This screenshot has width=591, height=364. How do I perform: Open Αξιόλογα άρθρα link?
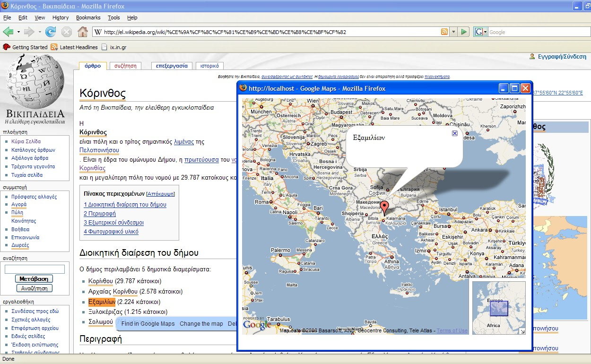click(30, 158)
